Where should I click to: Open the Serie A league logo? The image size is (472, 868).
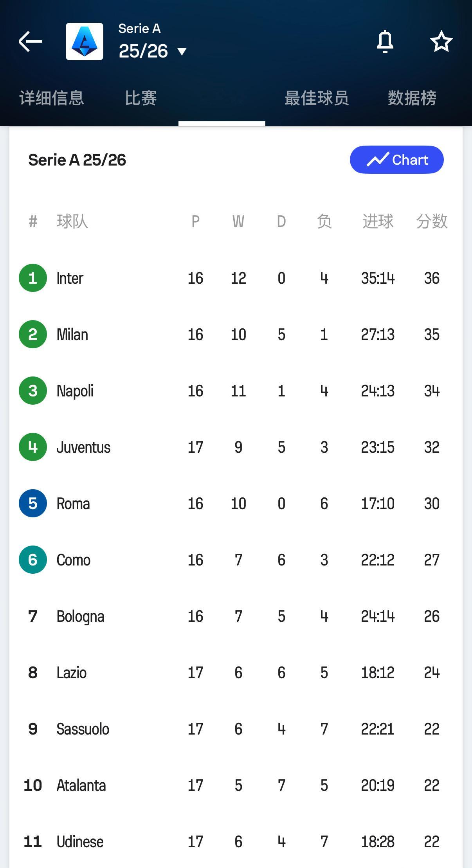click(85, 41)
